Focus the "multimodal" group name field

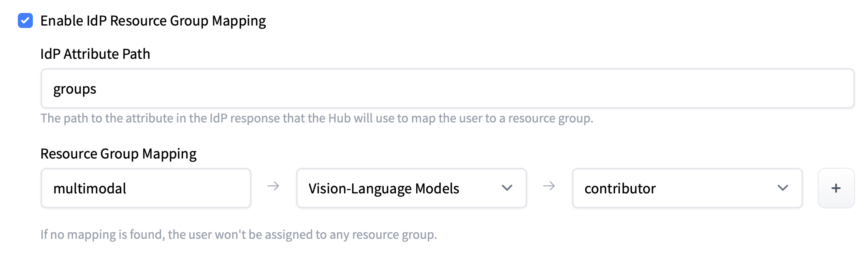pos(146,188)
